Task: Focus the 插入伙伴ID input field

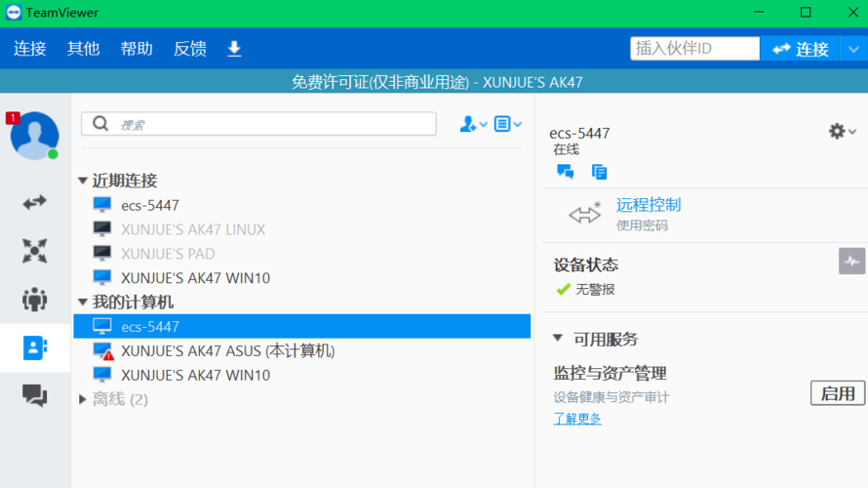Action: coord(694,48)
